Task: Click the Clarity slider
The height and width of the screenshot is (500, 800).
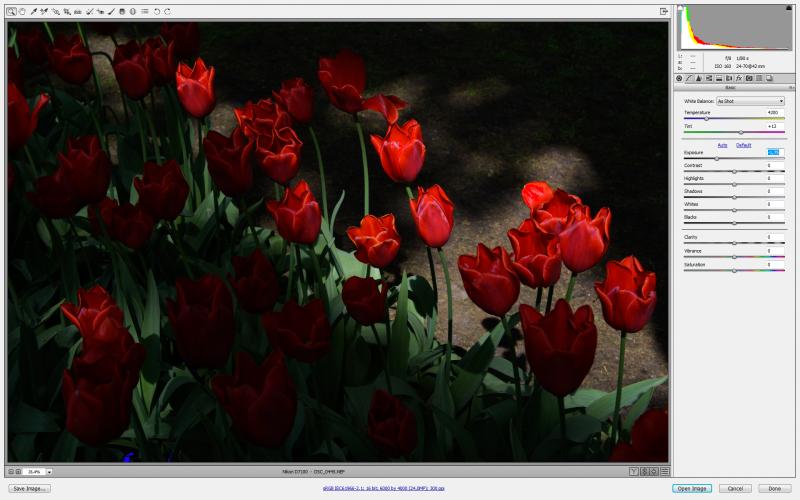Action: (x=734, y=243)
